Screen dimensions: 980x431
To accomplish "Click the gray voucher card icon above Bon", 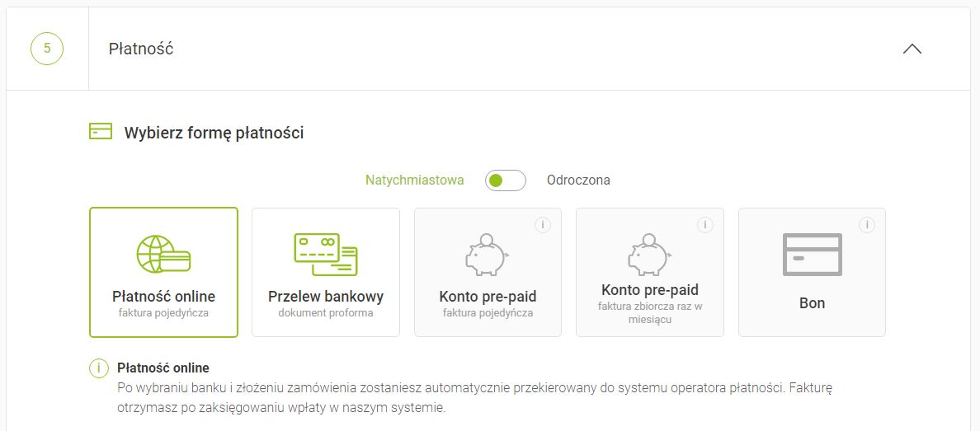I will click(812, 255).
